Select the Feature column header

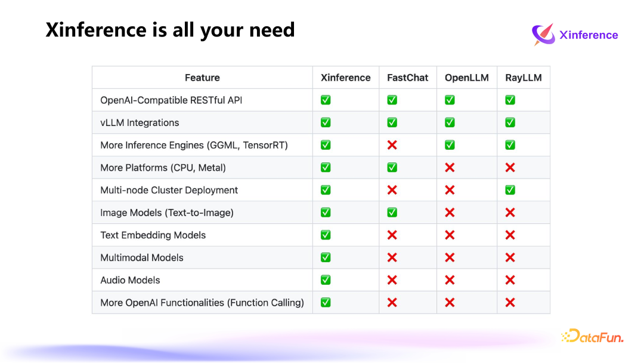[202, 78]
